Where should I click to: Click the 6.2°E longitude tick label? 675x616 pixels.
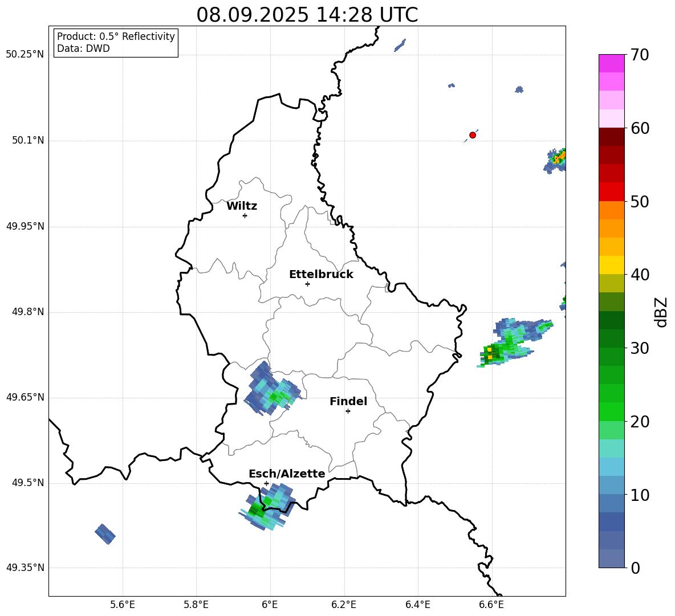(x=344, y=604)
